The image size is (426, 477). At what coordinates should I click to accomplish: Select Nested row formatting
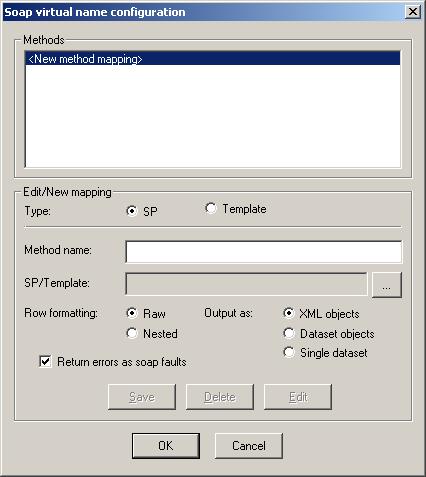132,333
